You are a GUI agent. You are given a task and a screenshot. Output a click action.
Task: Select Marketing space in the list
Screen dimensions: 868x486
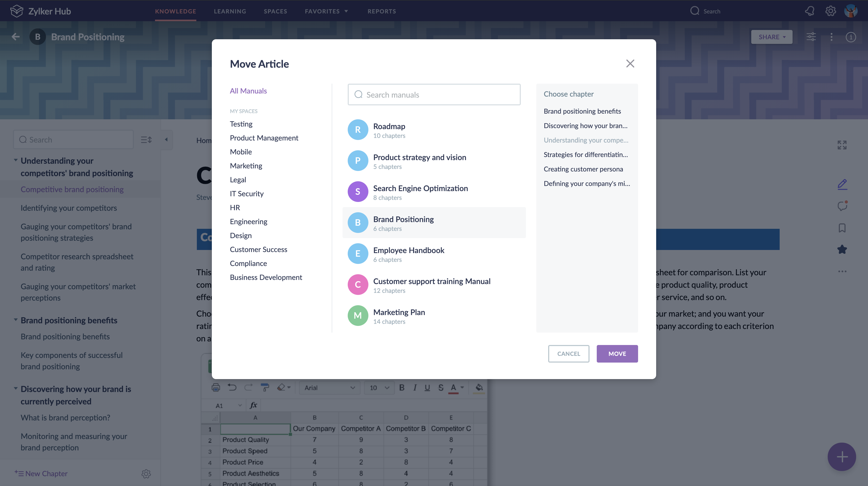pos(246,166)
